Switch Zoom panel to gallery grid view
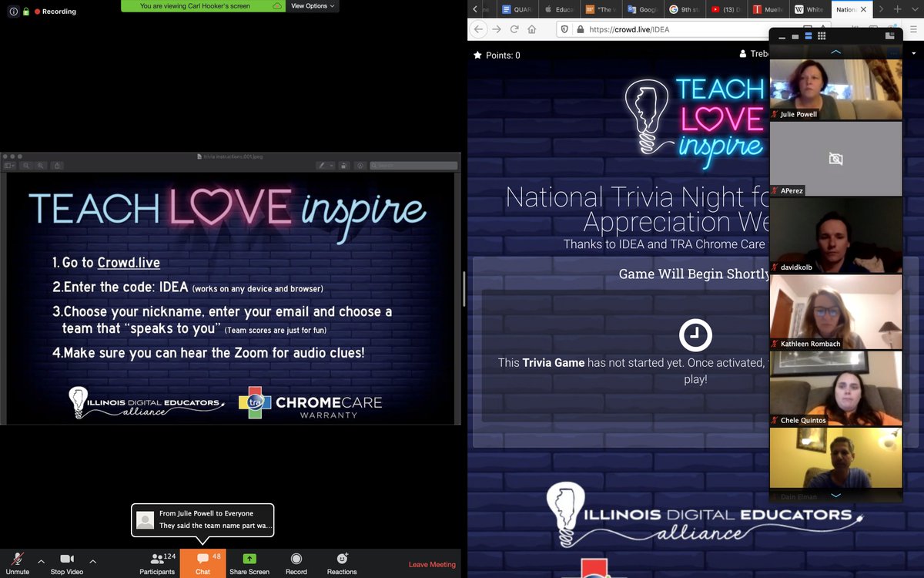The image size is (924, 578). coord(822,36)
